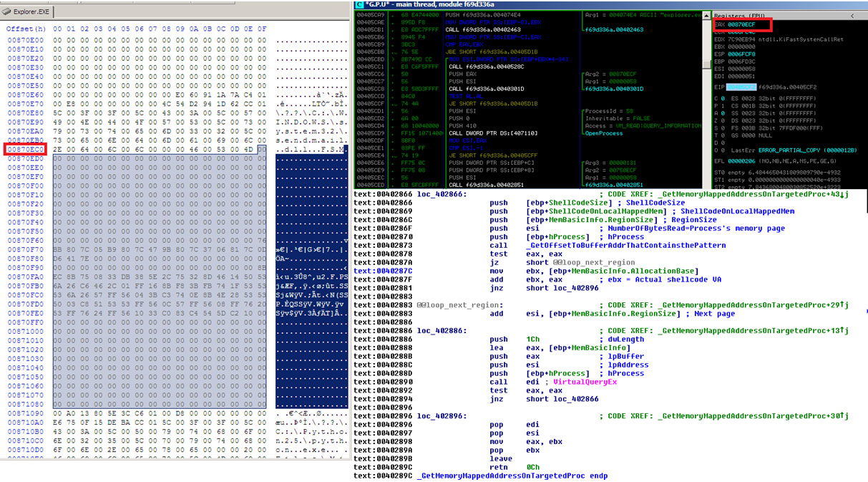
Task: Click the EDI register value 00000051
Action: [x=741, y=75]
